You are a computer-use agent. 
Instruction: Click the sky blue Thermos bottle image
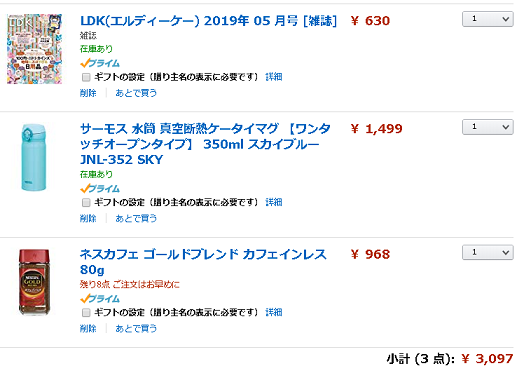tap(34, 158)
